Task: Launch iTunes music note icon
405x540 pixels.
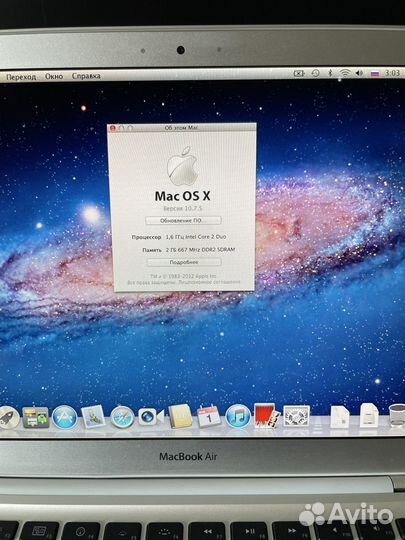Action: coord(238,416)
